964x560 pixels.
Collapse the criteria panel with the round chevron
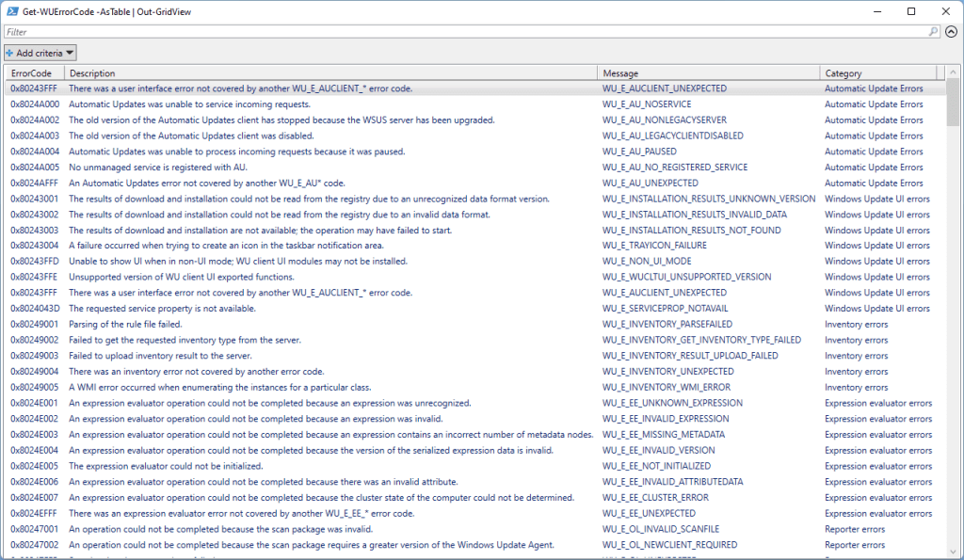(951, 32)
